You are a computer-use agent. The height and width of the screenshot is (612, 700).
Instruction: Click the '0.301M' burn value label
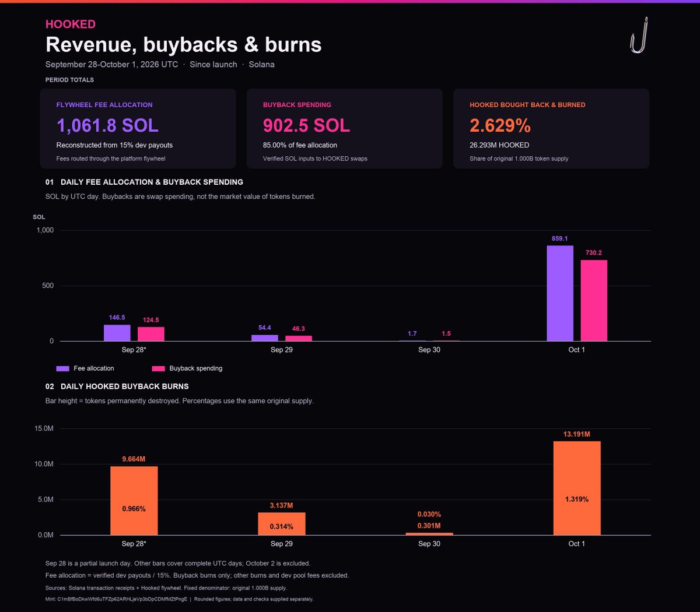click(429, 526)
